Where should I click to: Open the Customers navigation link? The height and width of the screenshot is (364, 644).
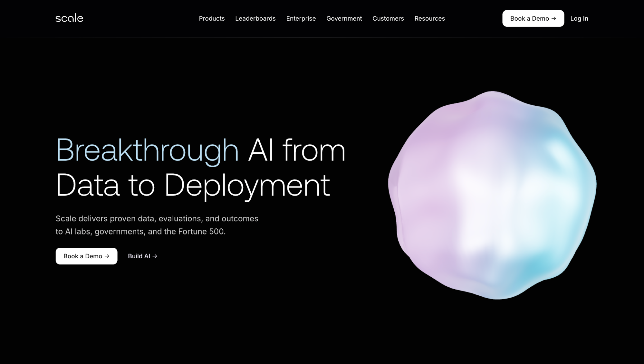[x=388, y=18]
